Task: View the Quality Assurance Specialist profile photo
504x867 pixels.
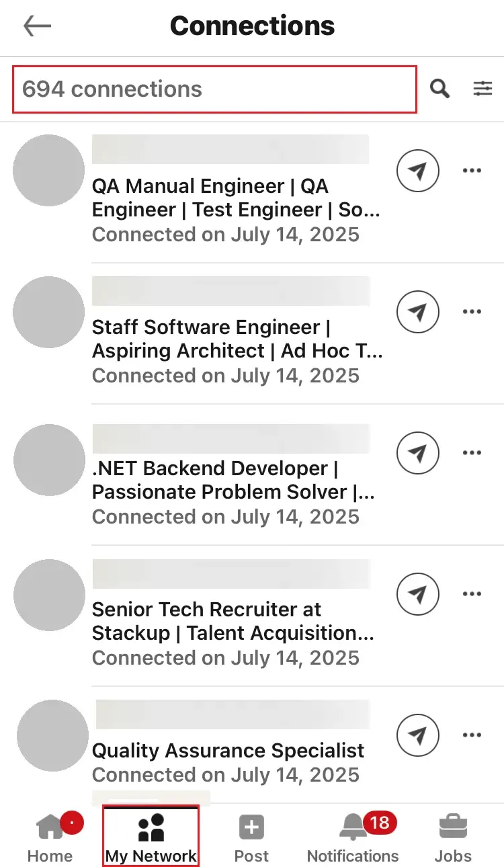Action: 52,735
